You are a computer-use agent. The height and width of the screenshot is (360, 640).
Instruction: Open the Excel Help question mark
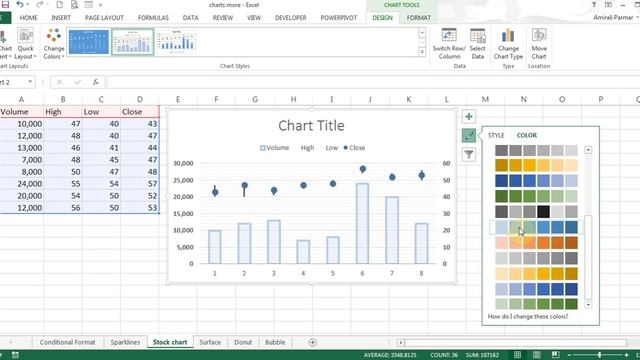point(593,5)
